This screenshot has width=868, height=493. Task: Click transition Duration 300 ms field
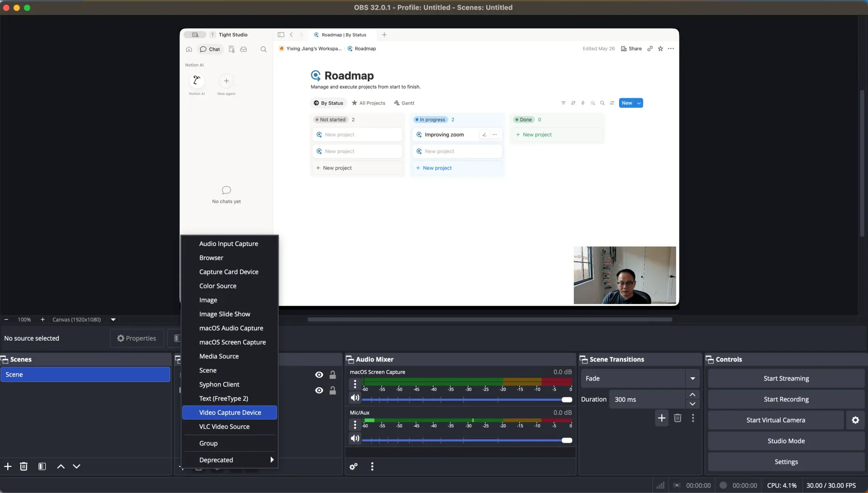coord(647,399)
